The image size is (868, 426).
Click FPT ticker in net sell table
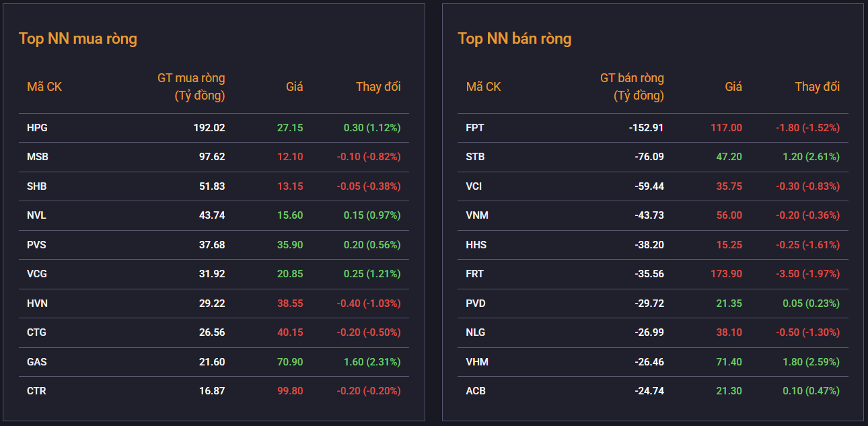tap(475, 128)
